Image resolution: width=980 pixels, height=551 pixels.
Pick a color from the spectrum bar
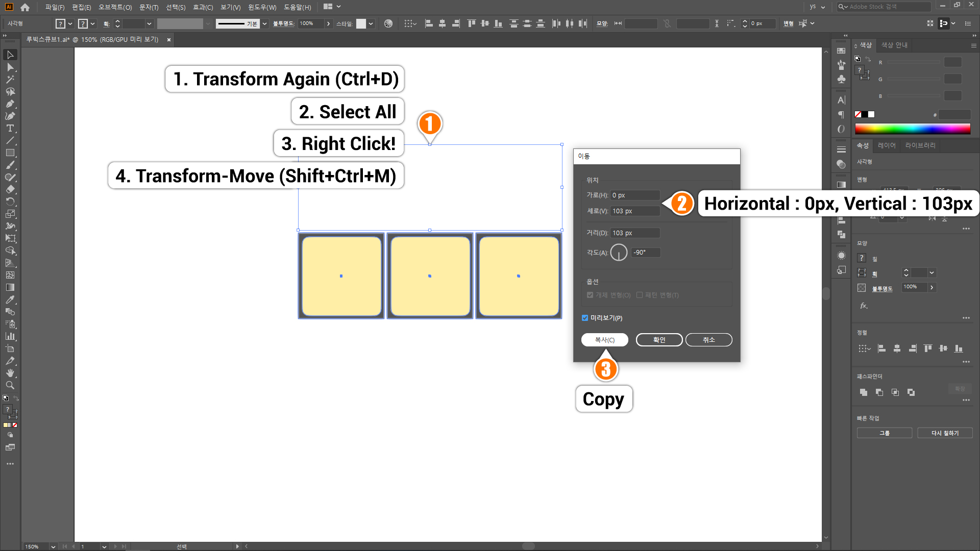[912, 129]
